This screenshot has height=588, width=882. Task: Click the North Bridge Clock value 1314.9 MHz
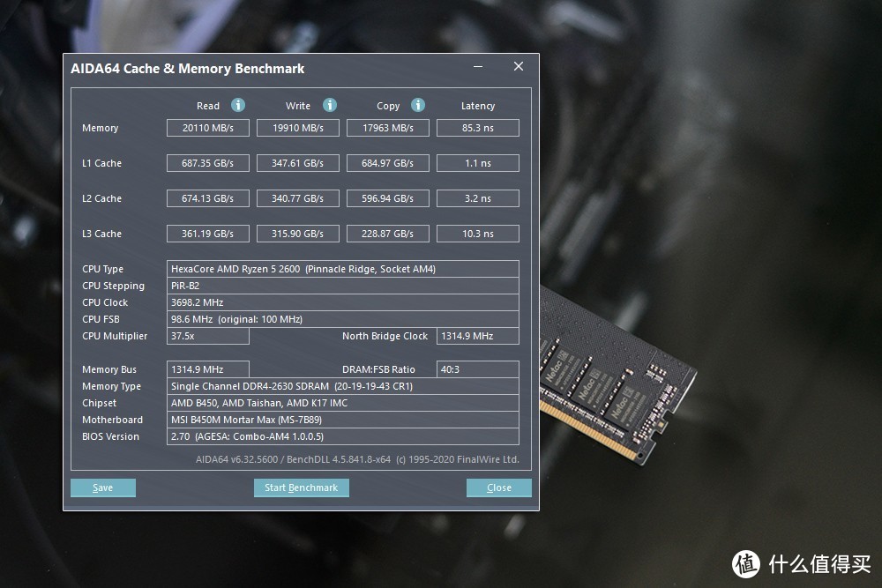pyautogui.click(x=478, y=336)
